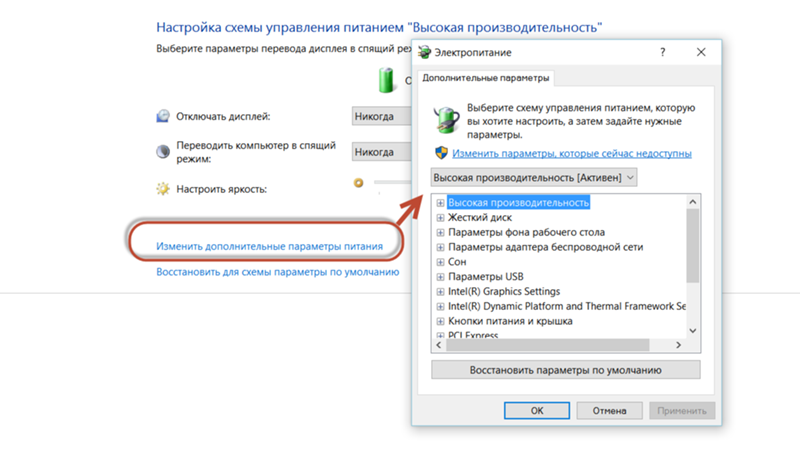Viewport: 800px width, 473px height.
Task: Click the power plug battery icon in the dialog
Action: [447, 120]
